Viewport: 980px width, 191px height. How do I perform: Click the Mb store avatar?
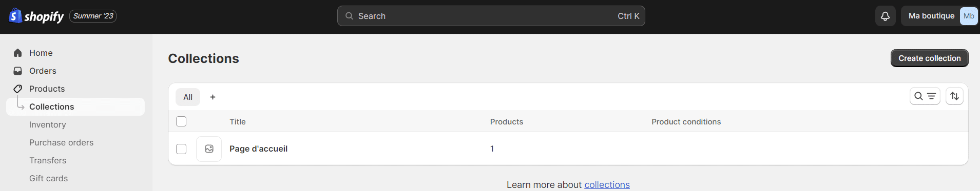pos(969,16)
